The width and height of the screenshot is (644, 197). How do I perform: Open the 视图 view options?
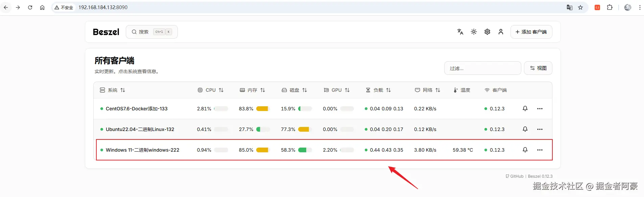pyautogui.click(x=538, y=68)
